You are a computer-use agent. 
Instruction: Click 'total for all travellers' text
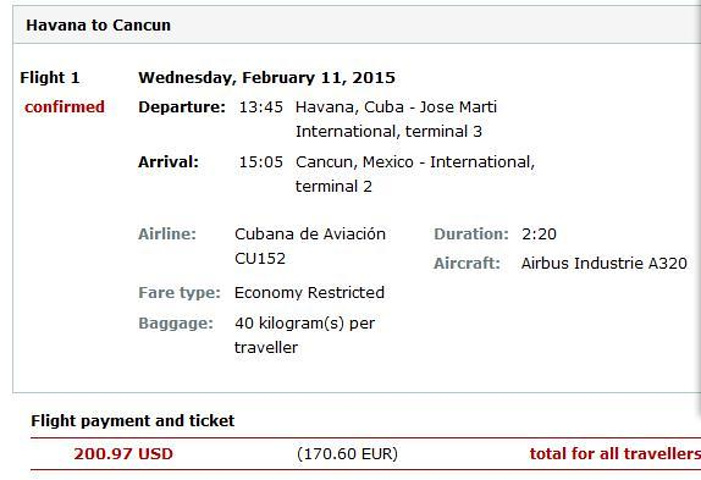pyautogui.click(x=614, y=454)
